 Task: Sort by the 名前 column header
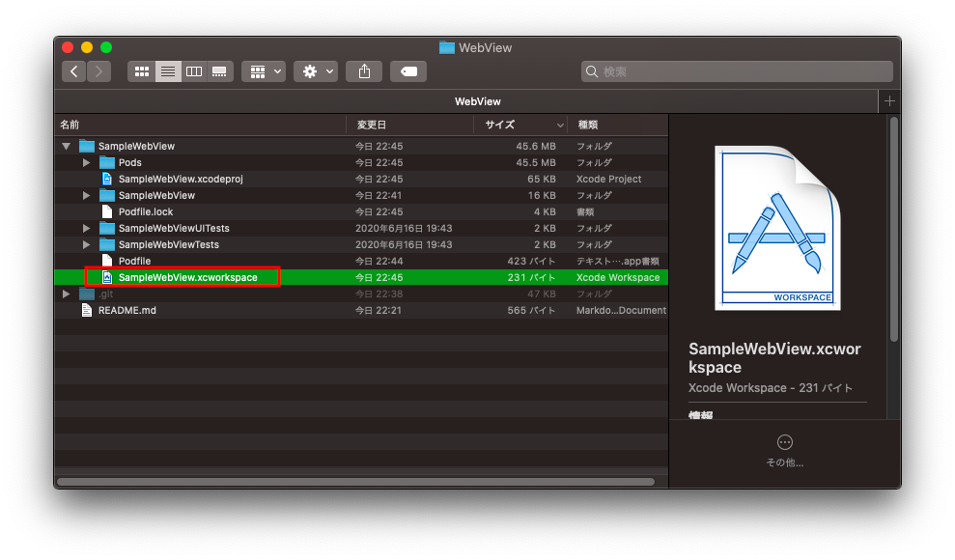tap(201, 125)
